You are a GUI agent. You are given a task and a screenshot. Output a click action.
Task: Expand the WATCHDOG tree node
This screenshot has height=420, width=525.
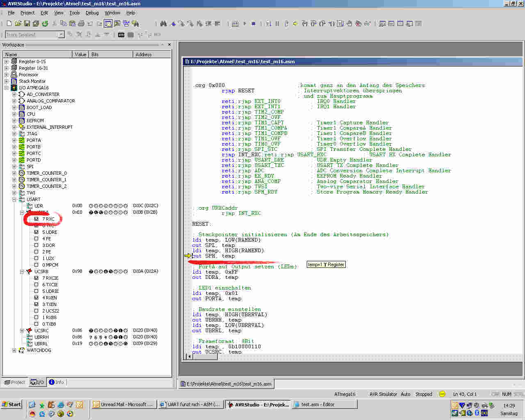click(14, 350)
